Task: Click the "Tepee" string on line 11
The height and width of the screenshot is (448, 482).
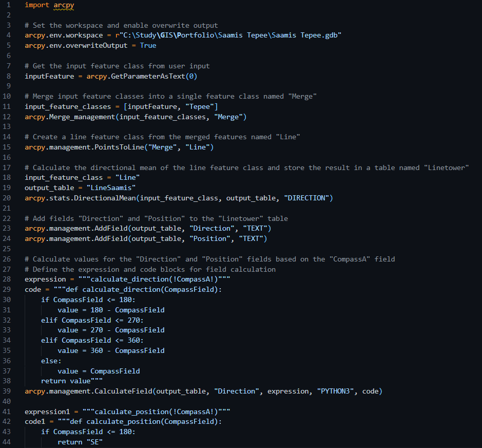Action: [x=200, y=106]
